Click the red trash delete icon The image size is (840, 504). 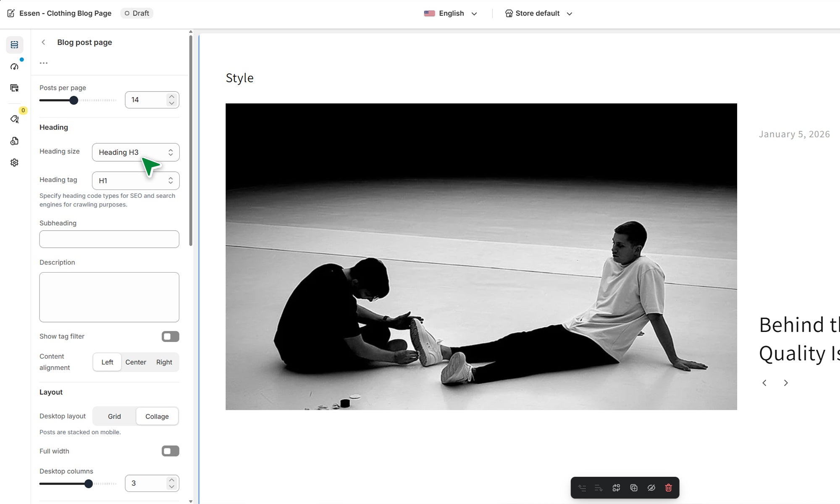[668, 488]
